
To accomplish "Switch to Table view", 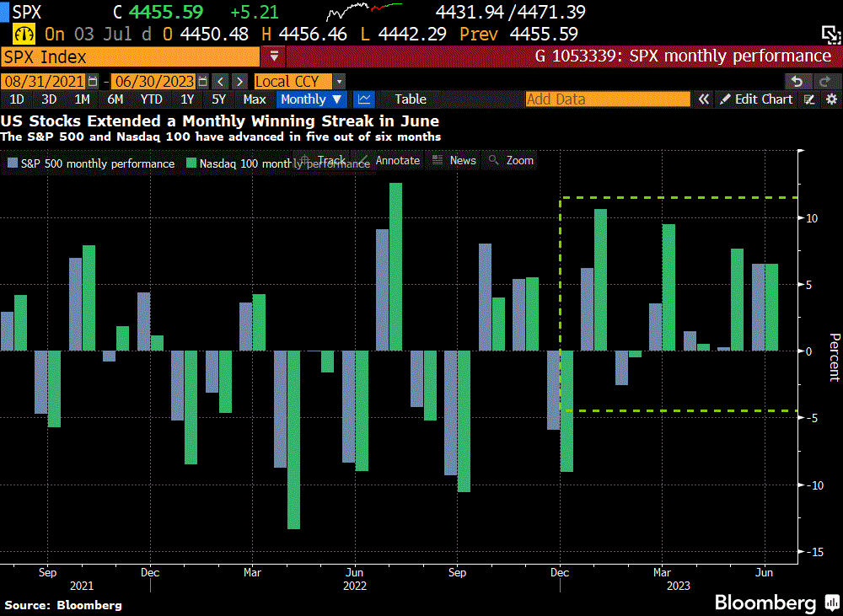I will (411, 99).
